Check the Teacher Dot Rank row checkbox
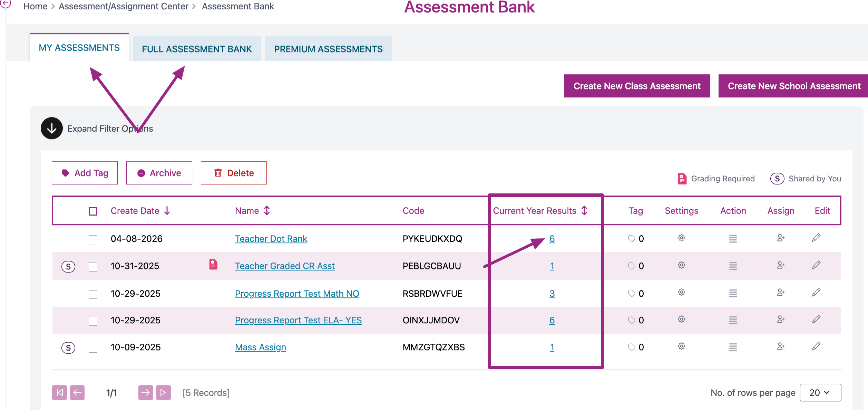868x410 pixels. click(93, 239)
